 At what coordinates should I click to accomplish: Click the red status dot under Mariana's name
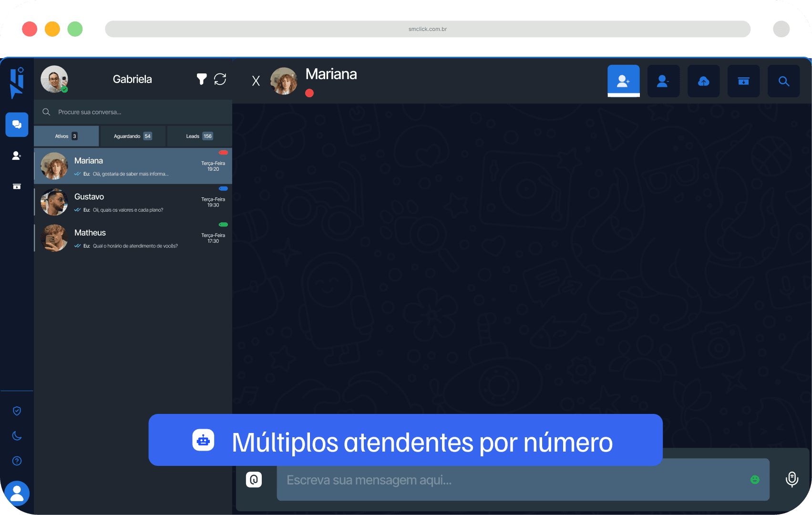(309, 93)
